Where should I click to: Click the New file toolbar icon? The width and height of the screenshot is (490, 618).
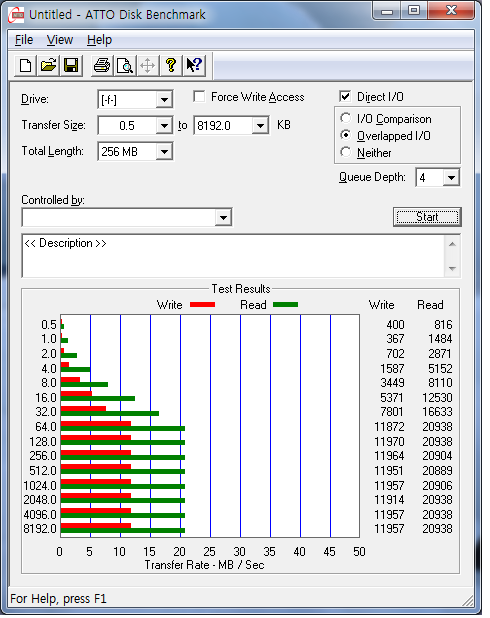click(26, 65)
